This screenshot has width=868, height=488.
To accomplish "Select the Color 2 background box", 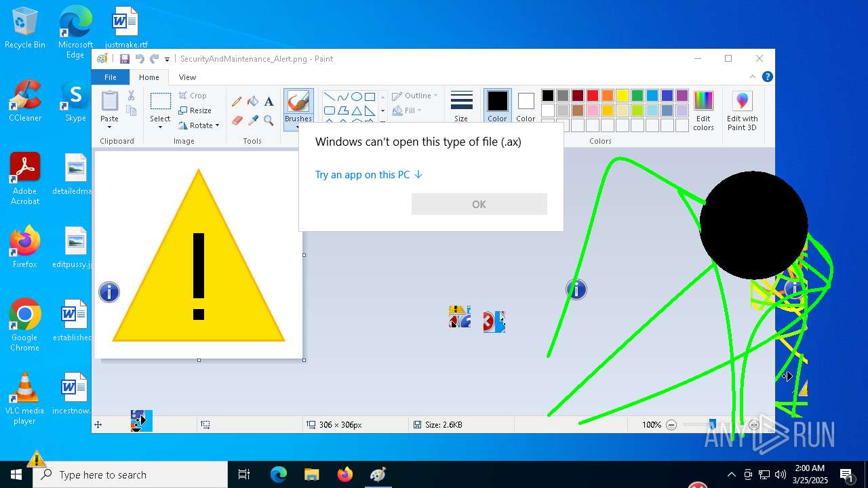I will pyautogui.click(x=526, y=106).
